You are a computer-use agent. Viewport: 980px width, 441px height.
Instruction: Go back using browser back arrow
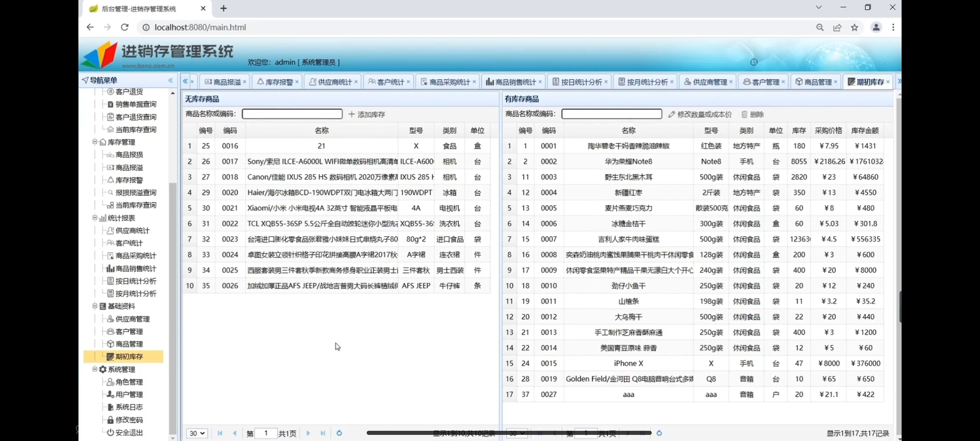[90, 27]
